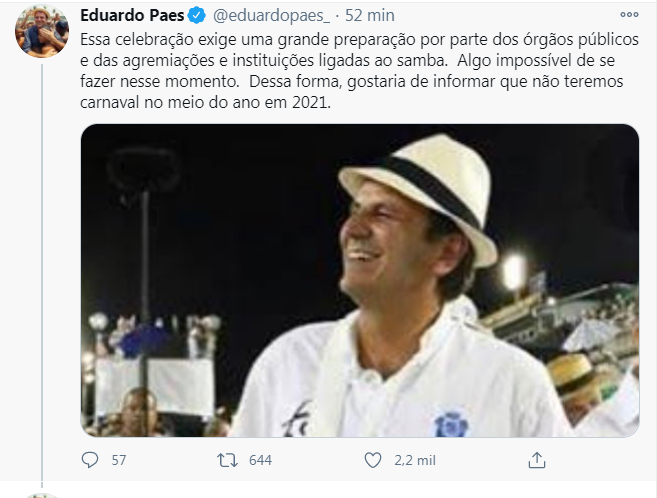Click the reply speech bubble icon
The width and height of the screenshot is (657, 498).
pos(90,460)
